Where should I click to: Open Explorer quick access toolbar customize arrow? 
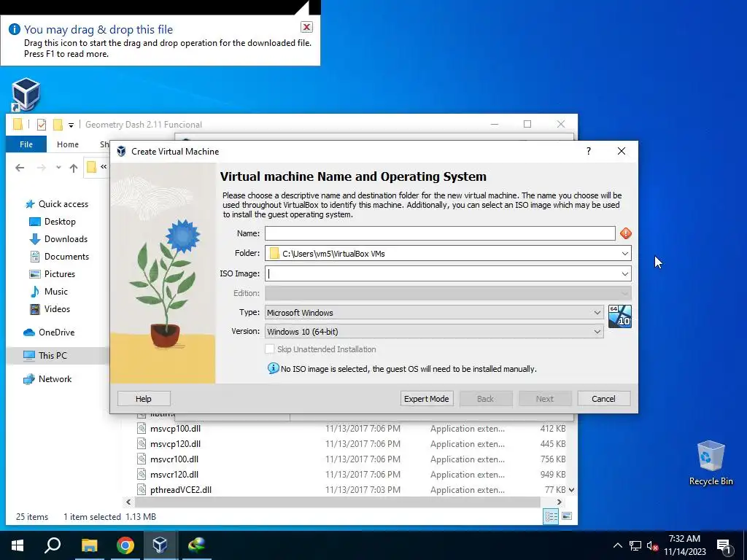[x=71, y=125]
